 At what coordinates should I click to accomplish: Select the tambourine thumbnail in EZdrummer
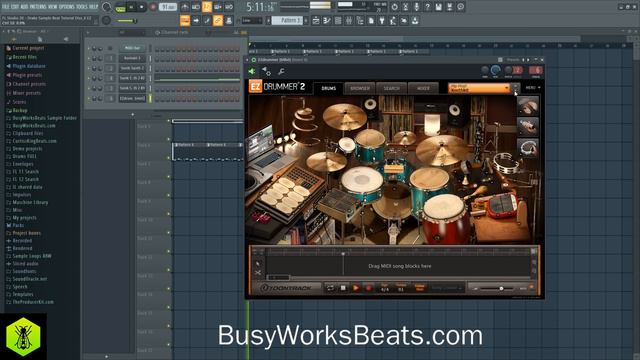click(528, 148)
